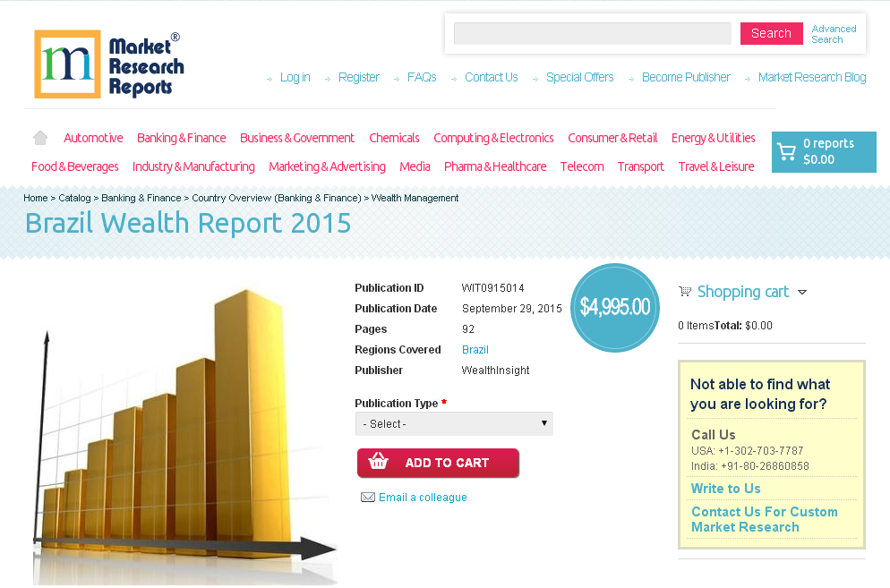Click the Search button
This screenshot has height=588, width=890.
[772, 33]
